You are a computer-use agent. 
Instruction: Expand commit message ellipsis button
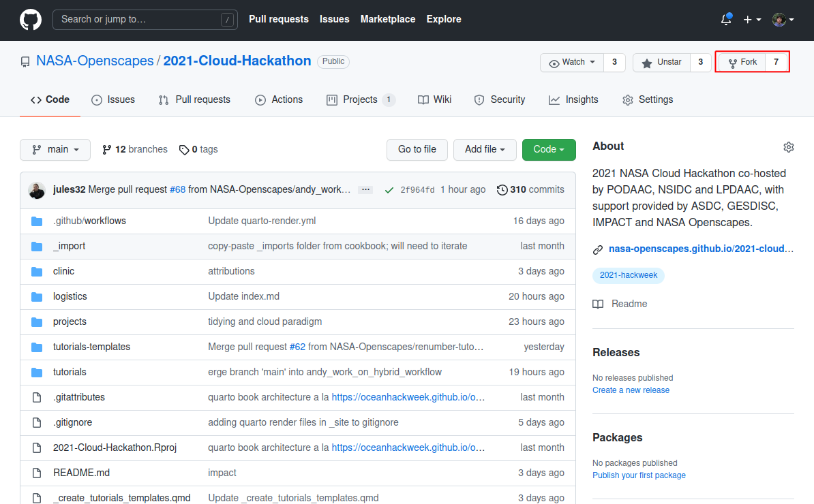(x=365, y=190)
